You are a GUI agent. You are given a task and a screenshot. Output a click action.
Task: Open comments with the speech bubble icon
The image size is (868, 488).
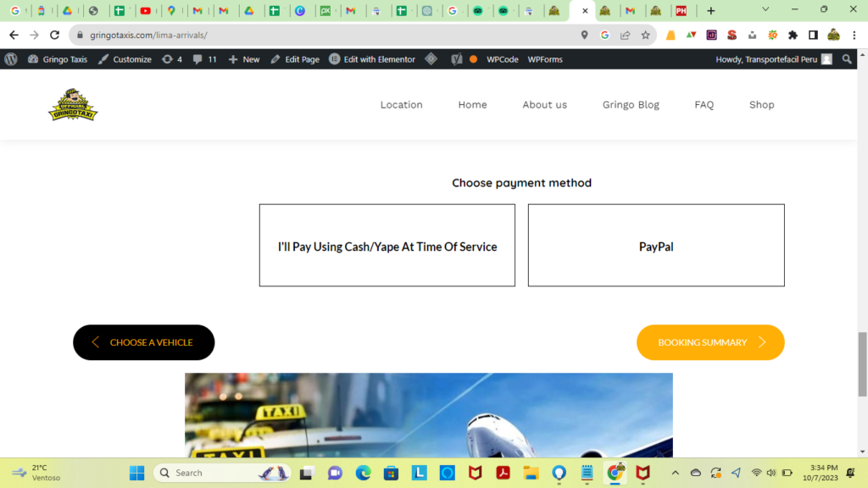[204, 59]
